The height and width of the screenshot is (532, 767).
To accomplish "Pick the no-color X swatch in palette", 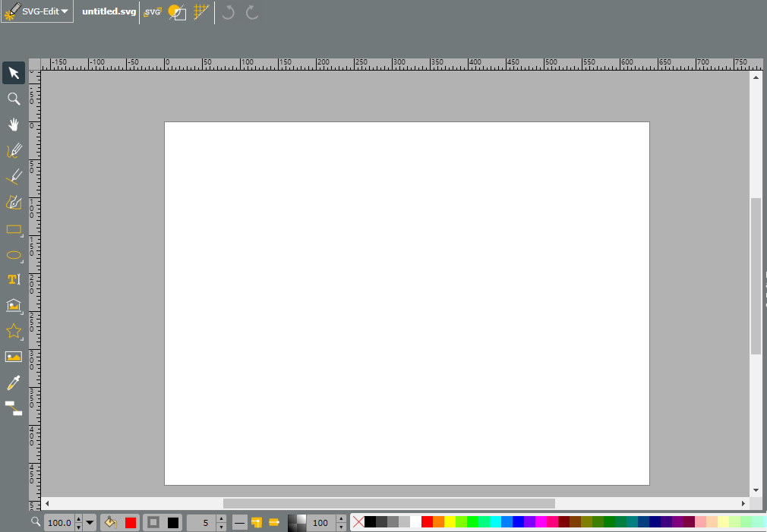I will (x=358, y=522).
